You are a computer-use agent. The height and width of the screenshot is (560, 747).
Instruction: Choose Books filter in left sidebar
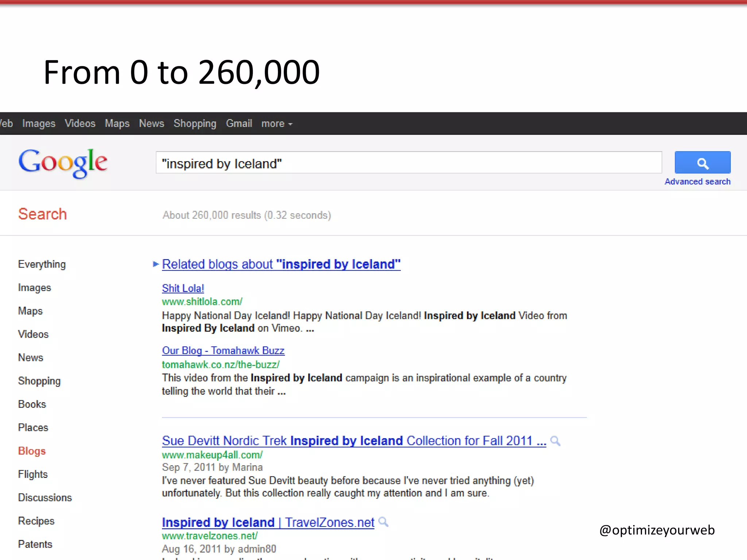tap(32, 404)
